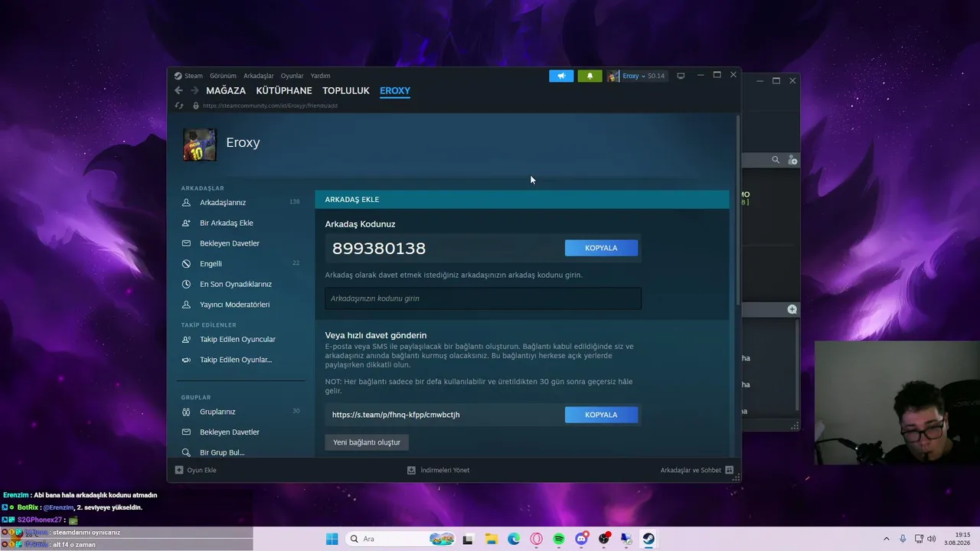The image size is (980, 551).
Task: Open File Explorer from the taskbar
Action: [490, 539]
